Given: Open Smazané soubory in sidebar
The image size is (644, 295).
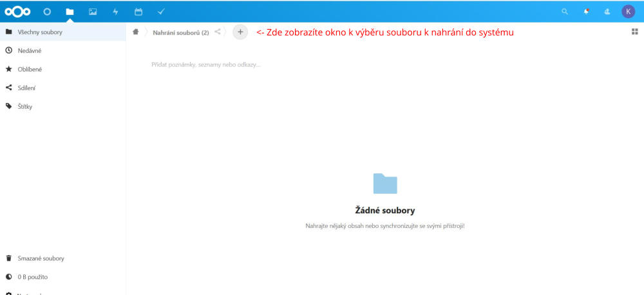Looking at the screenshot, I should pyautogui.click(x=41, y=258).
